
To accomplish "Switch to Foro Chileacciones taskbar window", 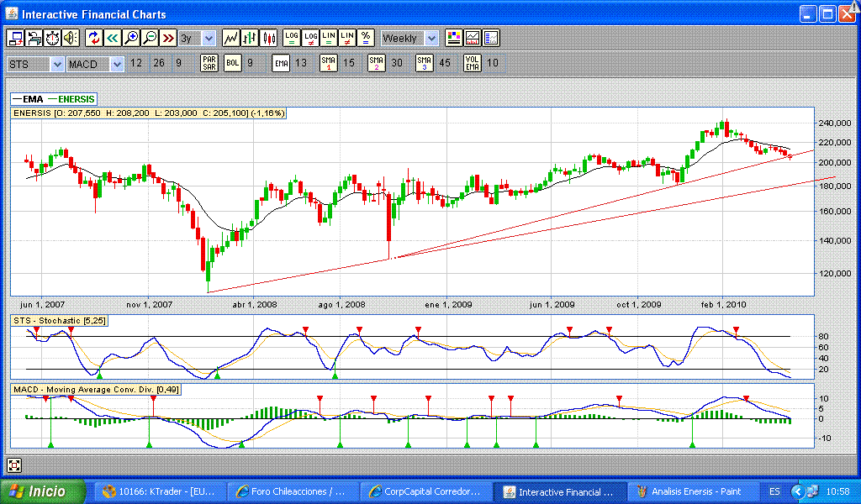I will 291,491.
